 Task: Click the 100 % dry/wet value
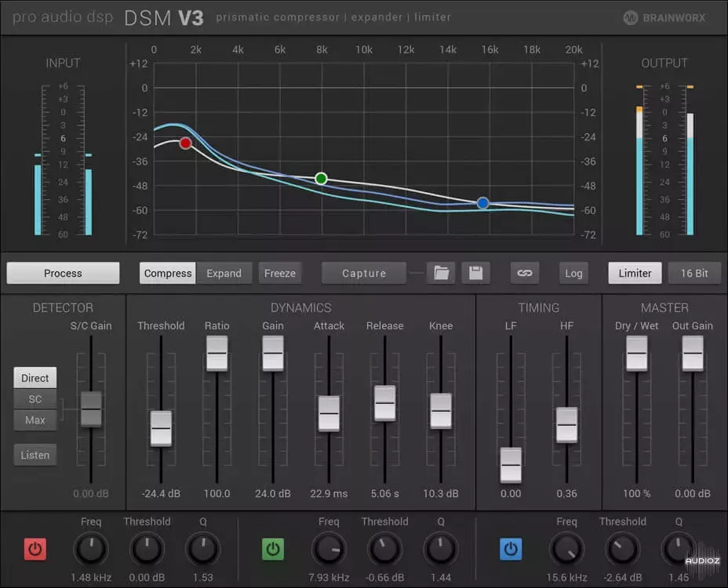point(636,493)
